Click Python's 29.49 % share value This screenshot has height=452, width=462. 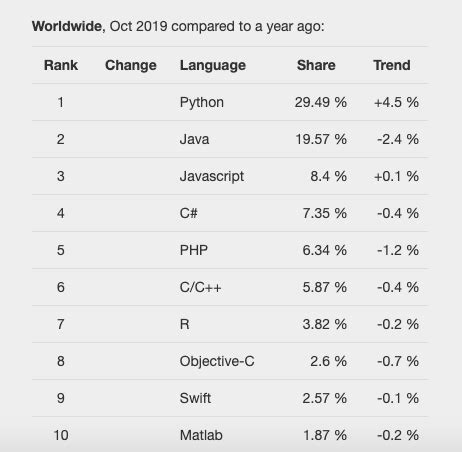point(321,102)
